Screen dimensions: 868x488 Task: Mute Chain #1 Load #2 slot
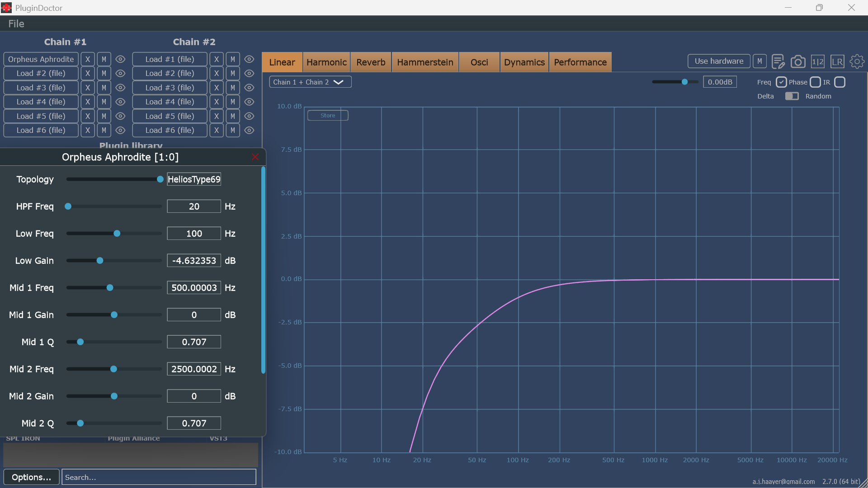[104, 73]
